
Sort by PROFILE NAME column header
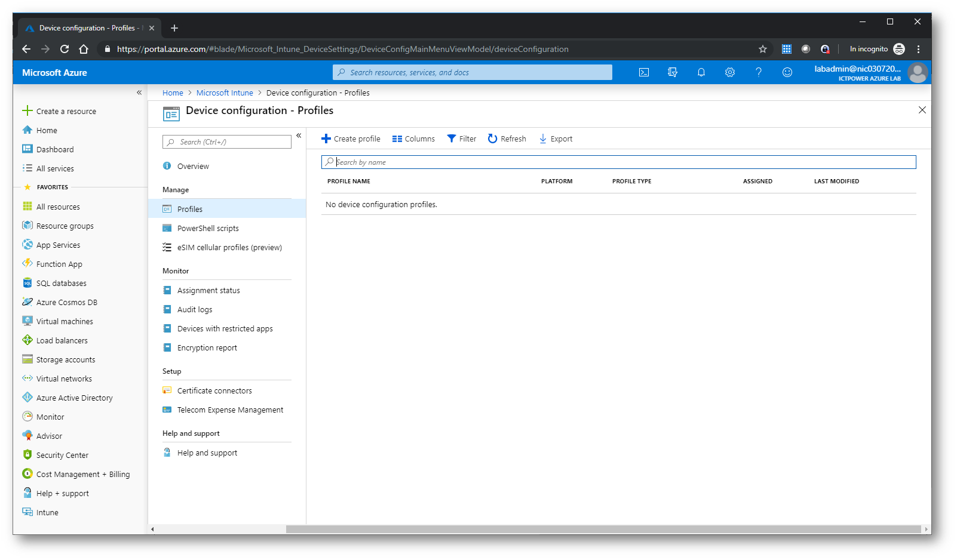349,181
